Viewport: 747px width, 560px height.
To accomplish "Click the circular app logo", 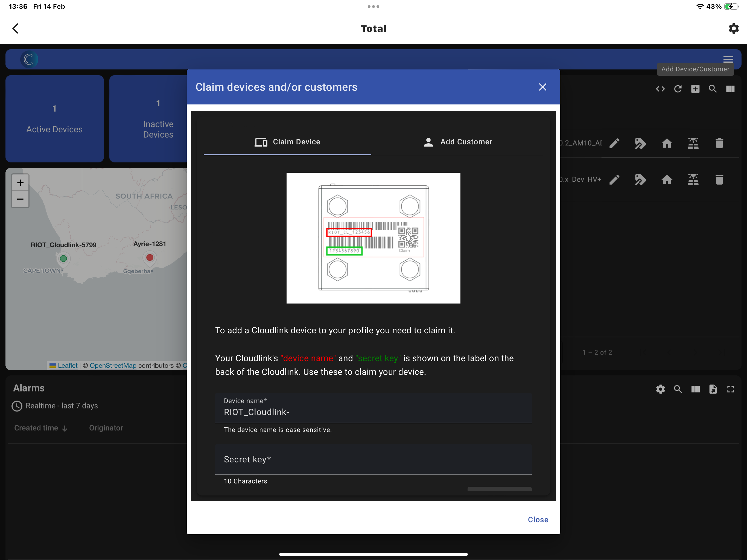I will pyautogui.click(x=29, y=59).
